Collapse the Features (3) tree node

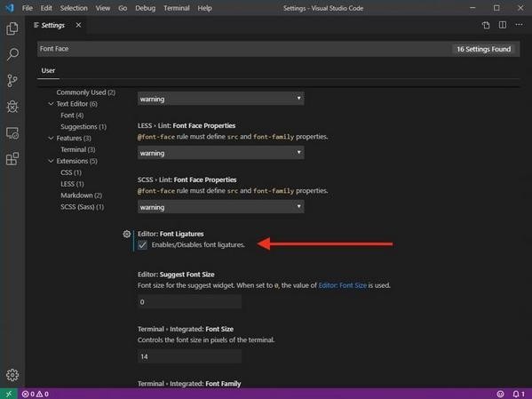click(51, 139)
